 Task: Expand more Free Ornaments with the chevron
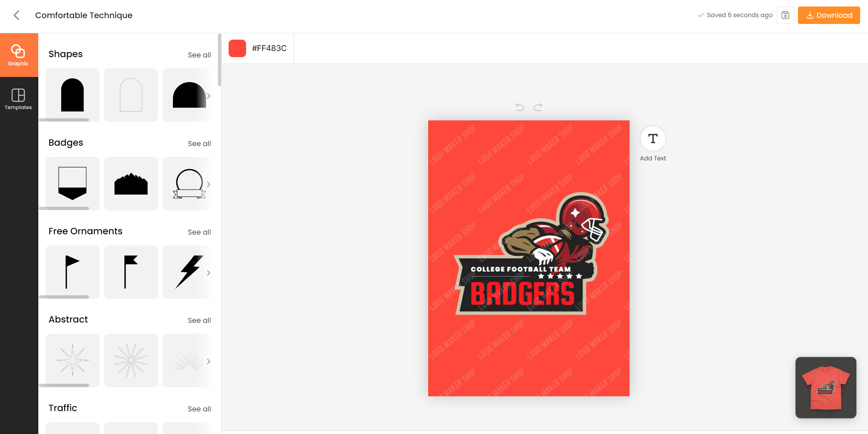click(208, 273)
